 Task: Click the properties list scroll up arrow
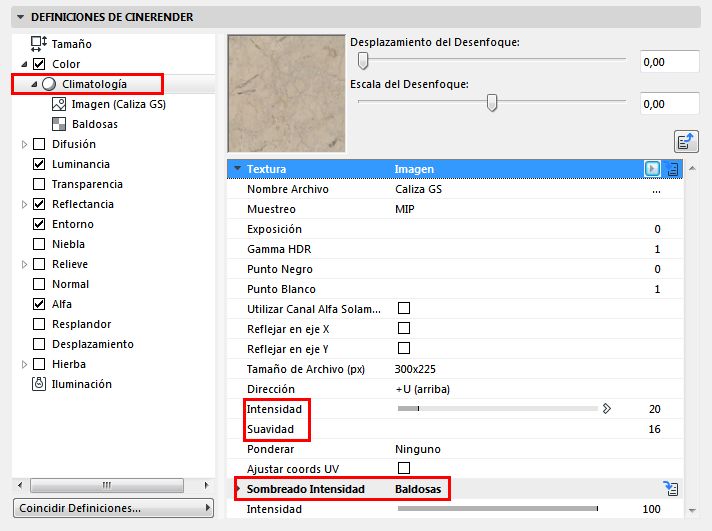[x=692, y=169]
